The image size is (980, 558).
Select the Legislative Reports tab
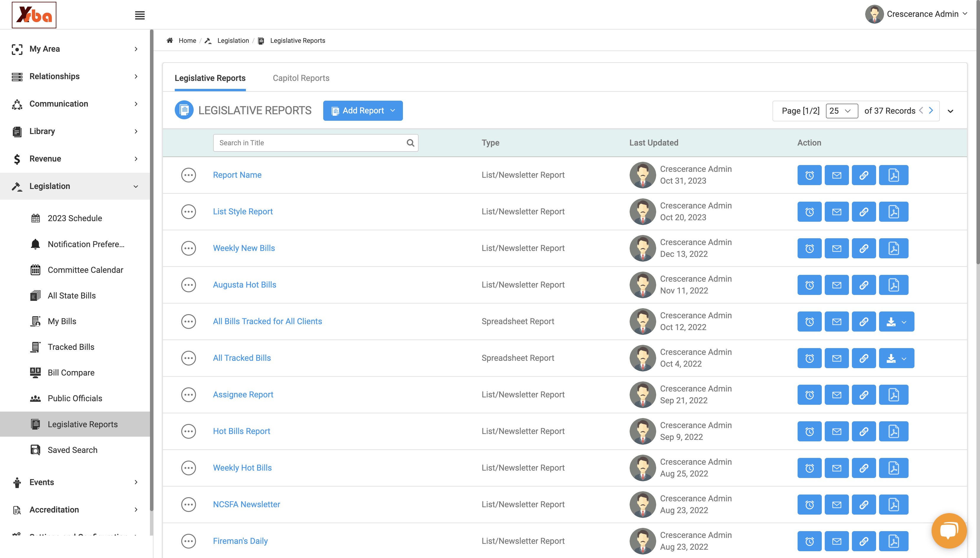click(210, 78)
